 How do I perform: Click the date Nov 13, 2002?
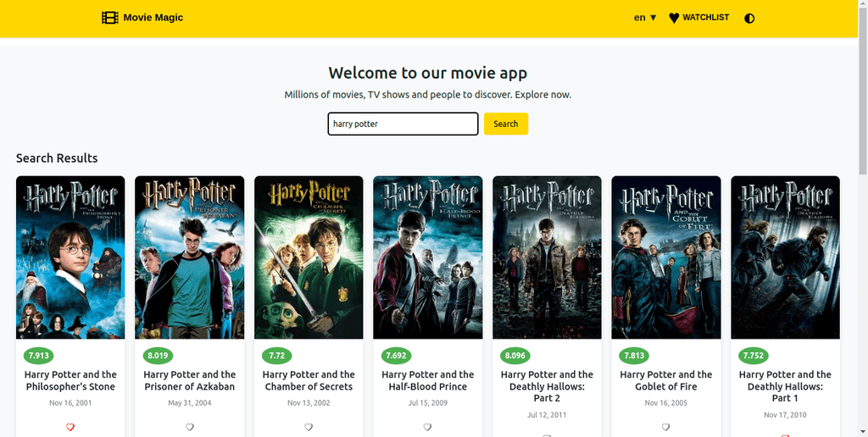[309, 403]
